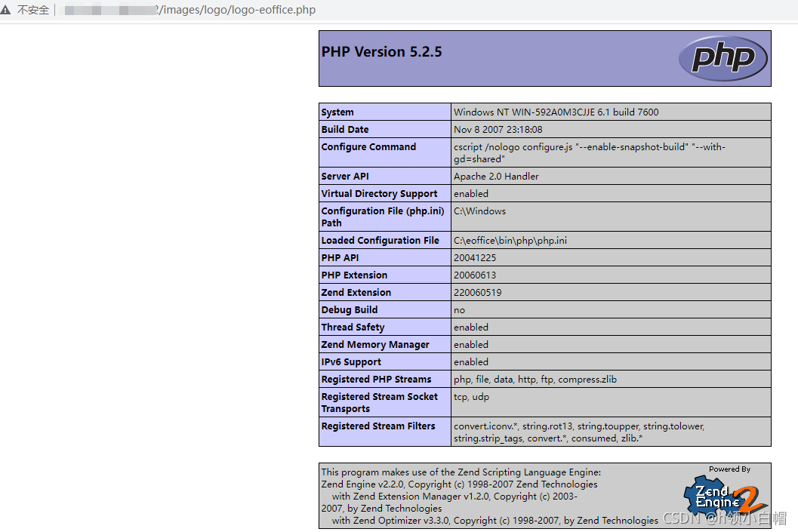Click the value "Apache 2.0 Handler"

(496, 176)
